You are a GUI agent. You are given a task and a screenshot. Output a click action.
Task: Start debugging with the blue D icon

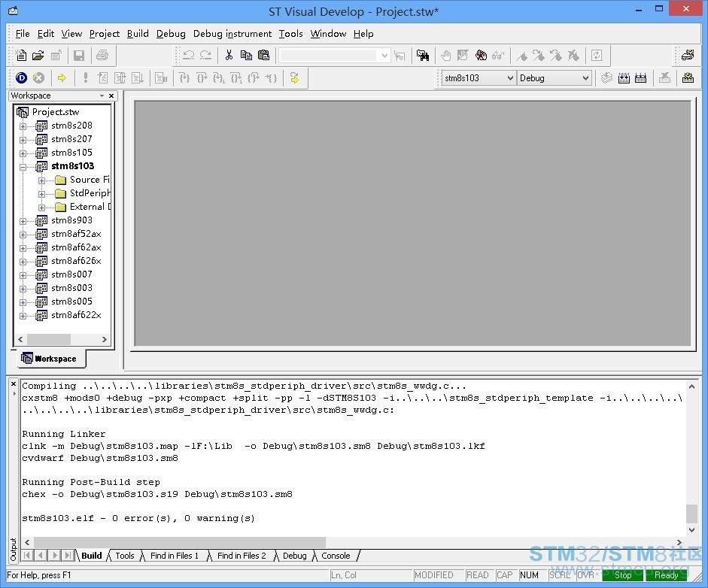tap(21, 78)
